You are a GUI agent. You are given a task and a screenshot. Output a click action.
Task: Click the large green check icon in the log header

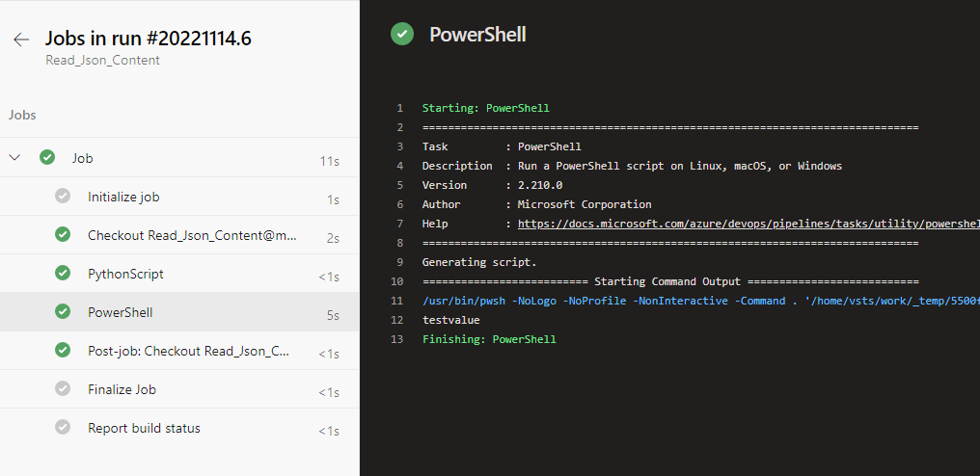(x=402, y=34)
